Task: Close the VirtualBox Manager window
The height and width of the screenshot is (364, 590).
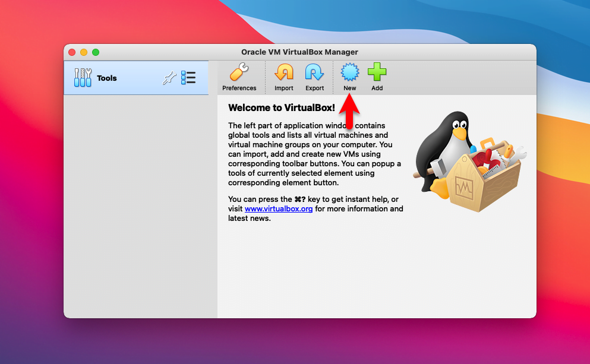Action: pyautogui.click(x=72, y=52)
